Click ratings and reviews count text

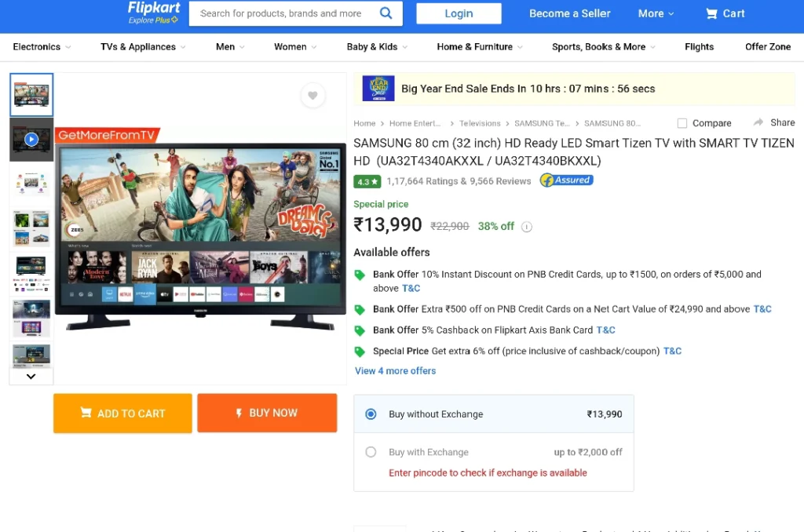point(459,181)
